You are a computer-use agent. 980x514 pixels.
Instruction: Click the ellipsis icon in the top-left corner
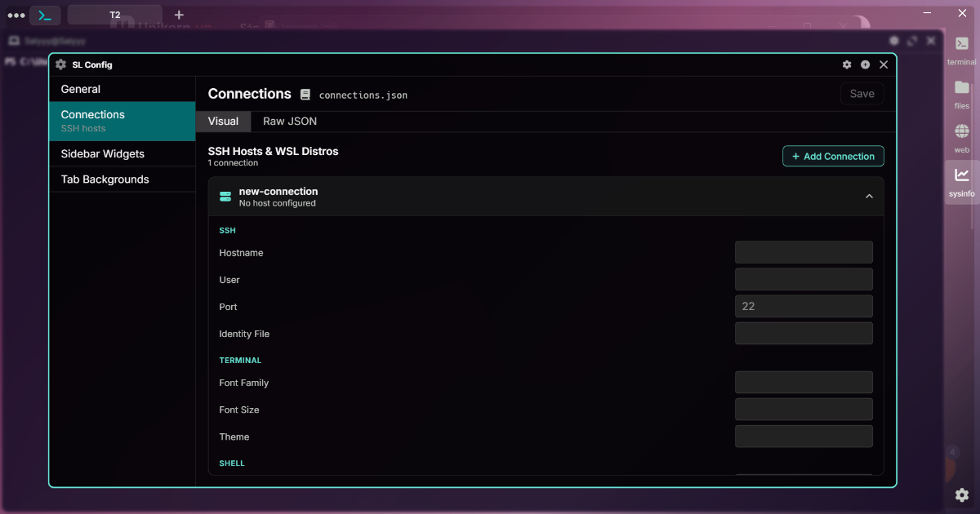[x=16, y=15]
